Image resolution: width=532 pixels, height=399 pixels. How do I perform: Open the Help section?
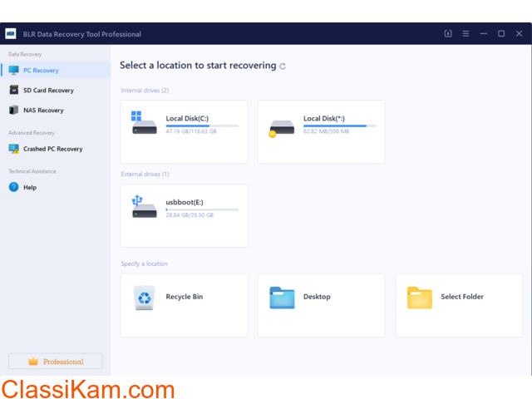click(56, 187)
